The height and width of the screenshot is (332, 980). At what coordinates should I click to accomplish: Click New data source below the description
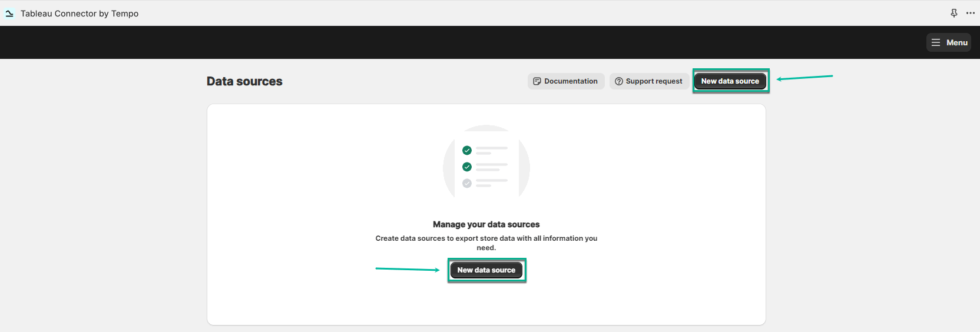[x=486, y=270]
